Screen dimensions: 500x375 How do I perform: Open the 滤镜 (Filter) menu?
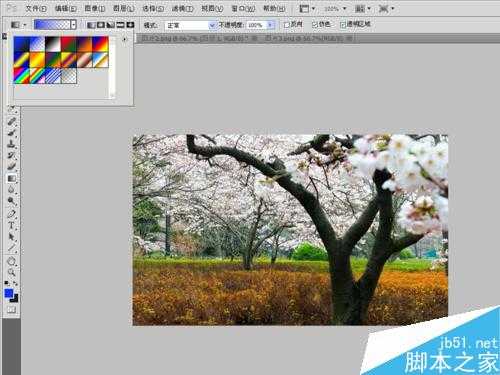(182, 8)
